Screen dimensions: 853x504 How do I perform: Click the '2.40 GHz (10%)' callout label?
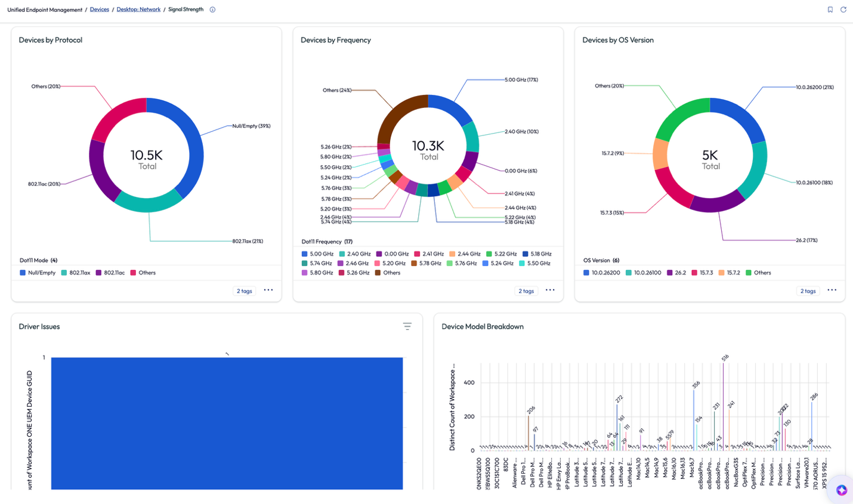(521, 131)
